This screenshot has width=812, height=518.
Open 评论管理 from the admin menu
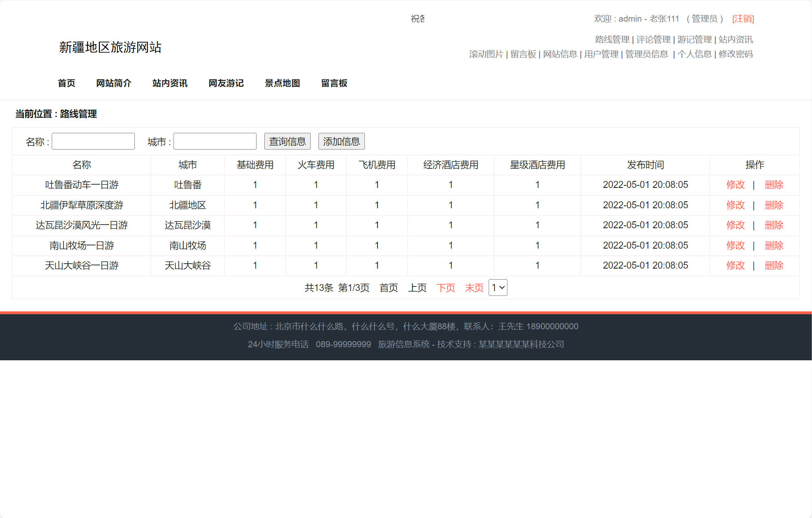pos(654,40)
